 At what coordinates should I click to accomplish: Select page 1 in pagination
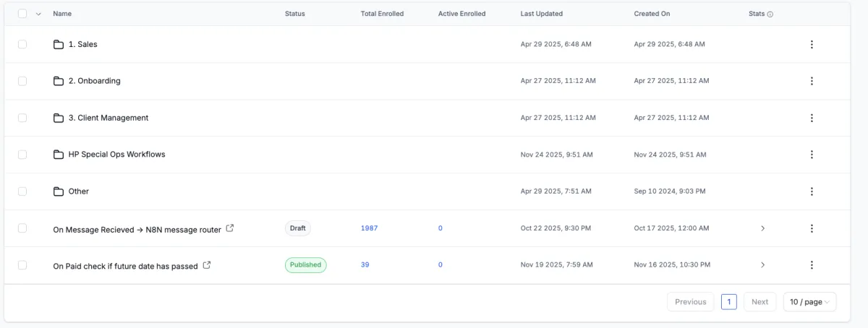coord(729,302)
